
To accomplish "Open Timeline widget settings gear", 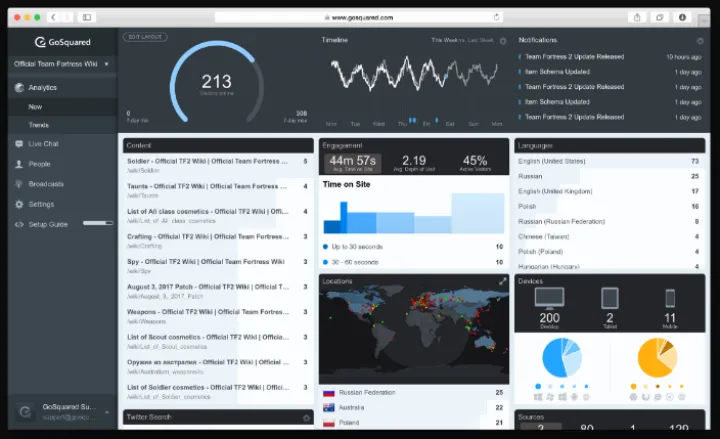I will [503, 41].
